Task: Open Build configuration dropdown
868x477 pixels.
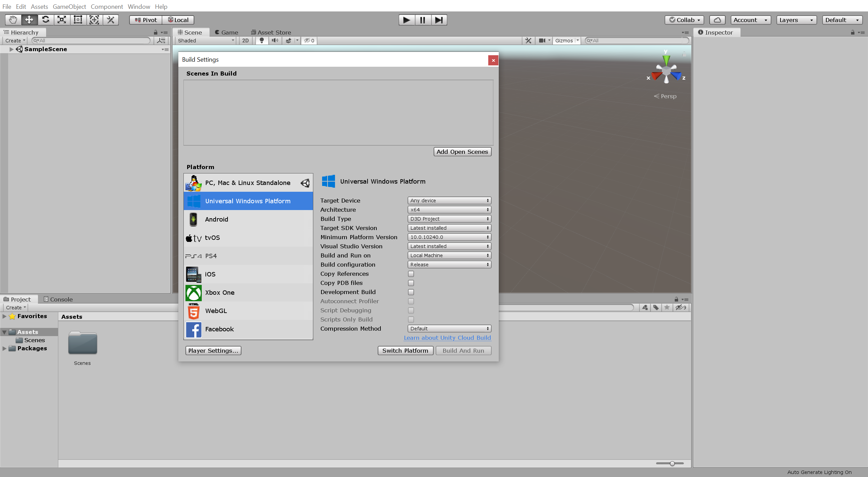Action: [x=449, y=265]
